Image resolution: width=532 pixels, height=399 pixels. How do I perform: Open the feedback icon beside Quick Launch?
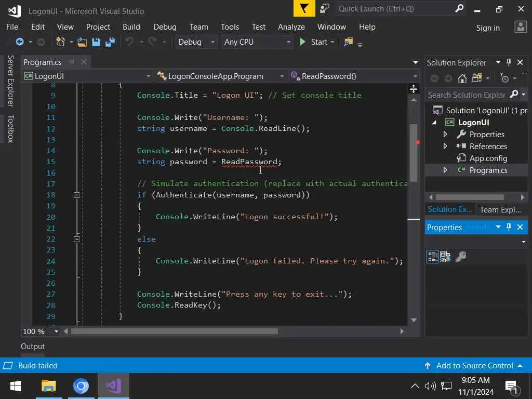[325, 8]
